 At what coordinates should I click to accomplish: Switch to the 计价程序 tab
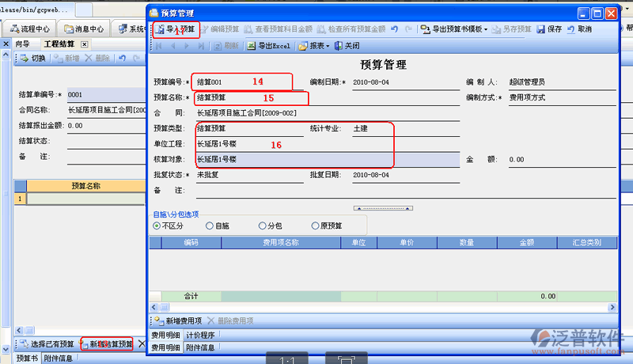[x=201, y=336]
